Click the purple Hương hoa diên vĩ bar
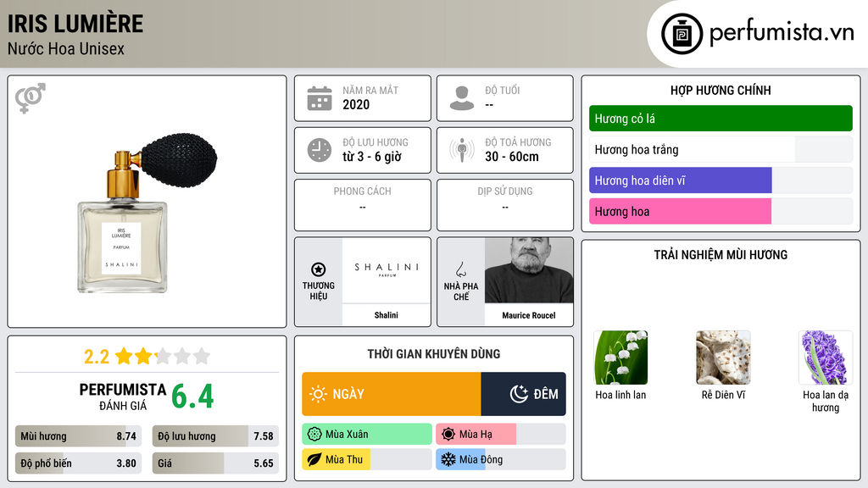The image size is (868, 488). 681,180
